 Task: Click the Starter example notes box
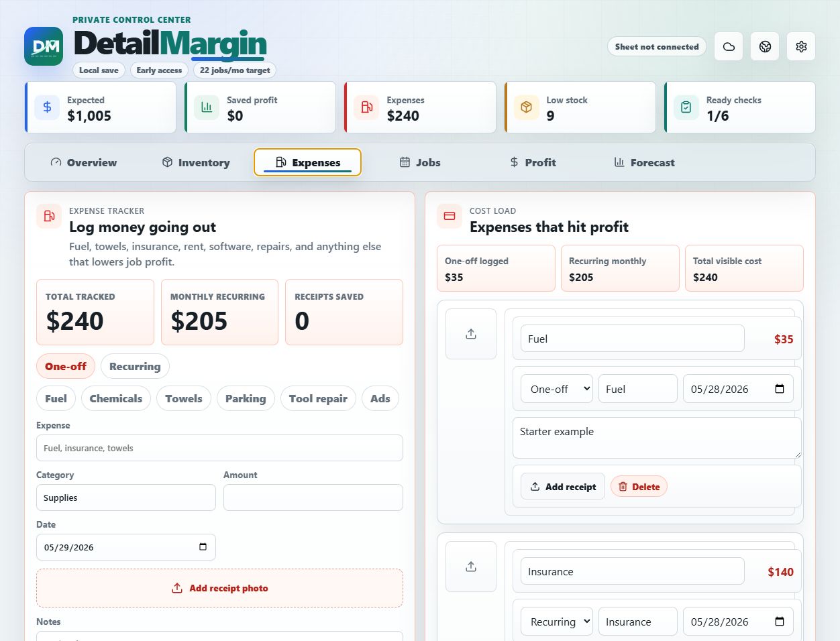pyautogui.click(x=657, y=438)
